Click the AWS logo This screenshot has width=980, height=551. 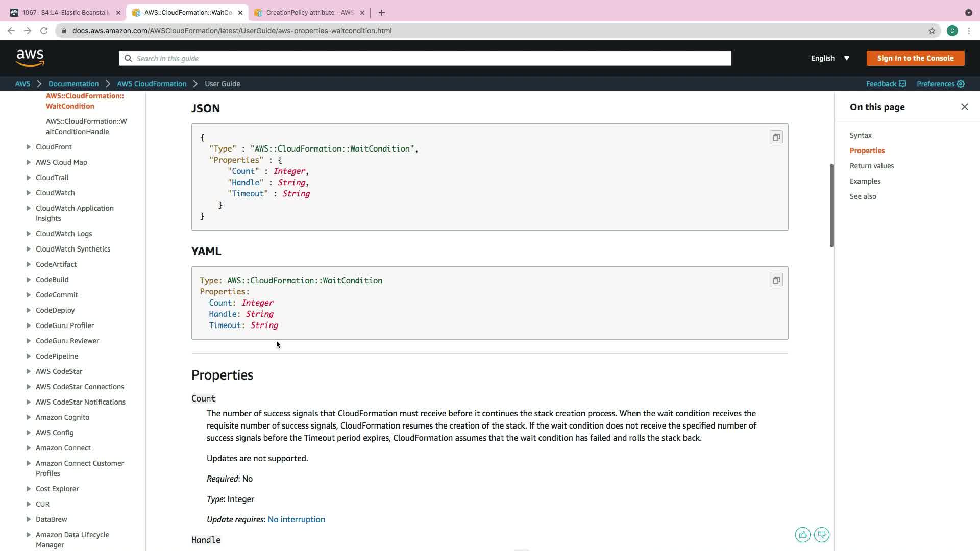pyautogui.click(x=30, y=58)
